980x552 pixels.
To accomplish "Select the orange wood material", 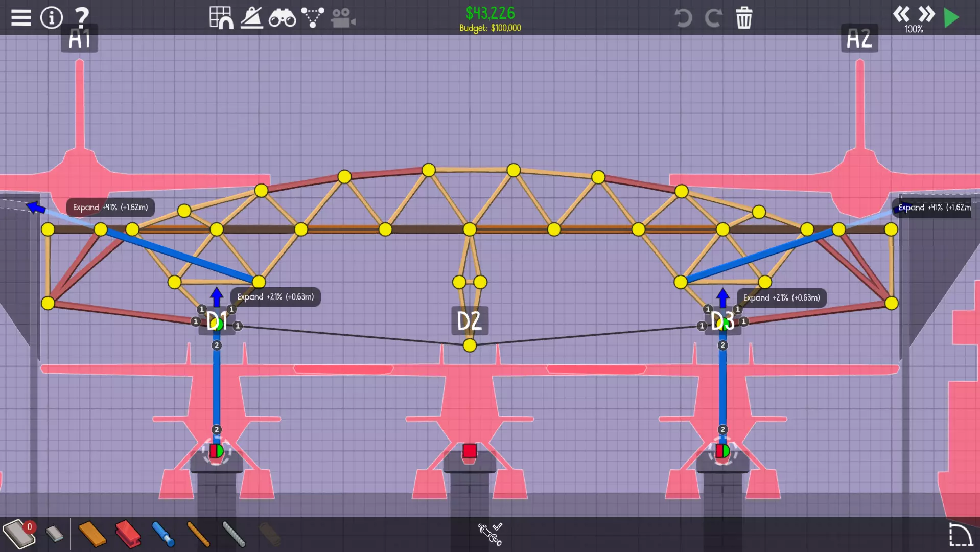I will click(x=92, y=534).
